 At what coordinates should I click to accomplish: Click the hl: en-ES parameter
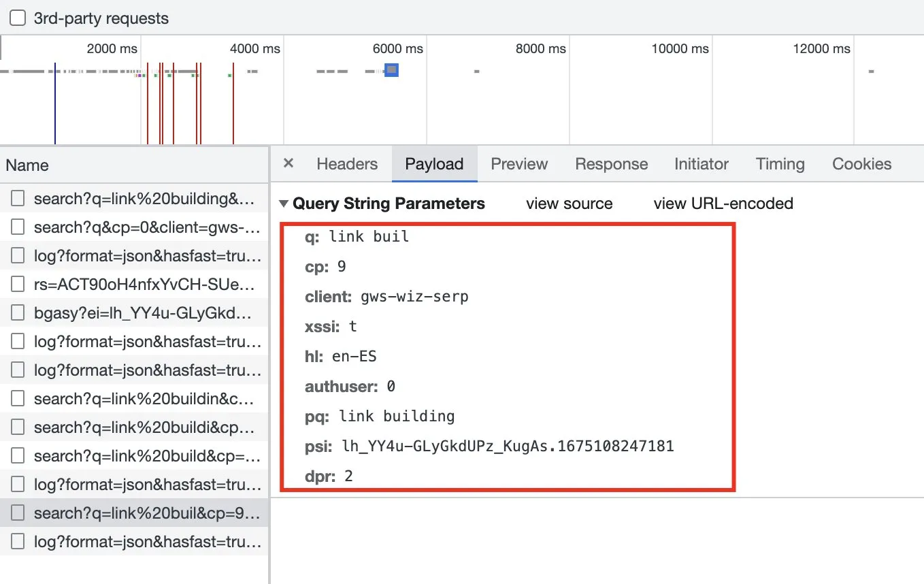click(341, 357)
